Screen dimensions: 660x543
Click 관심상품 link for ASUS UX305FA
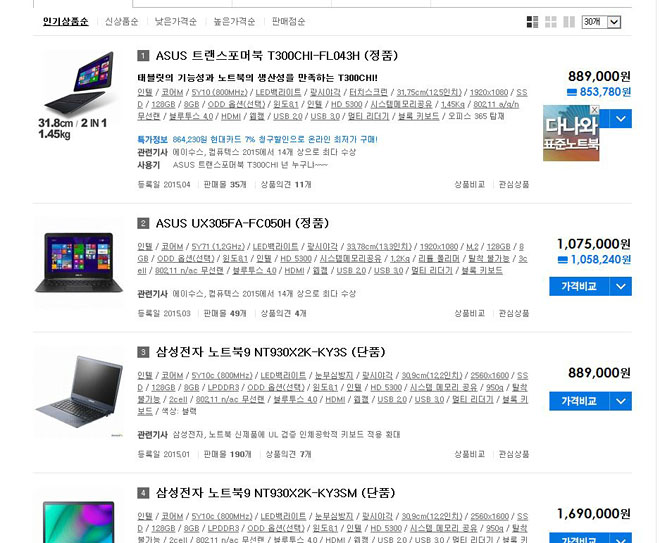click(513, 313)
